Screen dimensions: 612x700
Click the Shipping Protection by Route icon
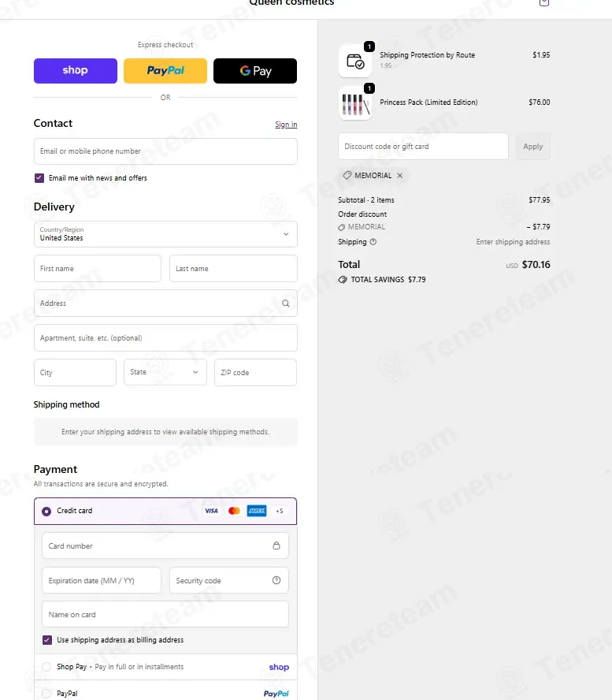point(355,61)
